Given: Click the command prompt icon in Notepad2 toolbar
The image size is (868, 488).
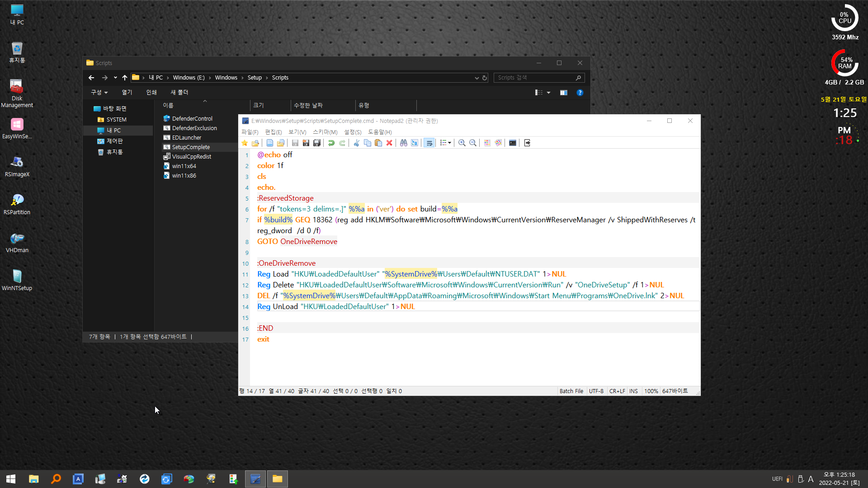Looking at the screenshot, I should 513,143.
